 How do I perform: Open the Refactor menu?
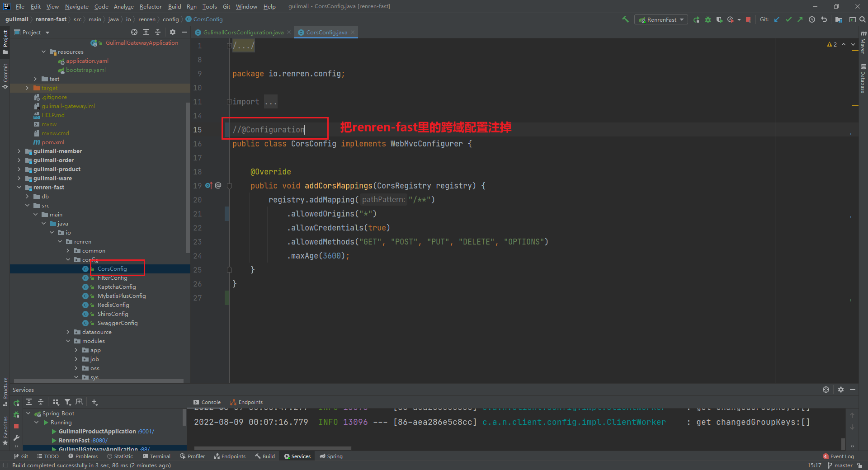(151, 6)
